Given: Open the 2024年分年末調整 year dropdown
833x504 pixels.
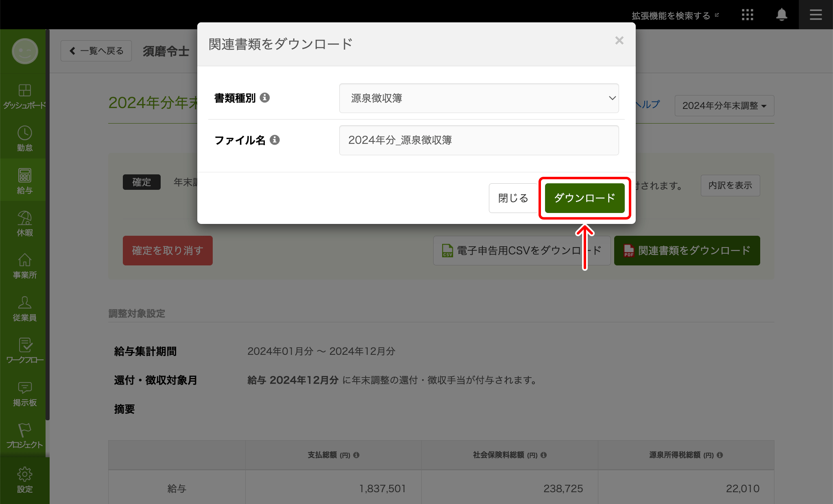Looking at the screenshot, I should [724, 106].
